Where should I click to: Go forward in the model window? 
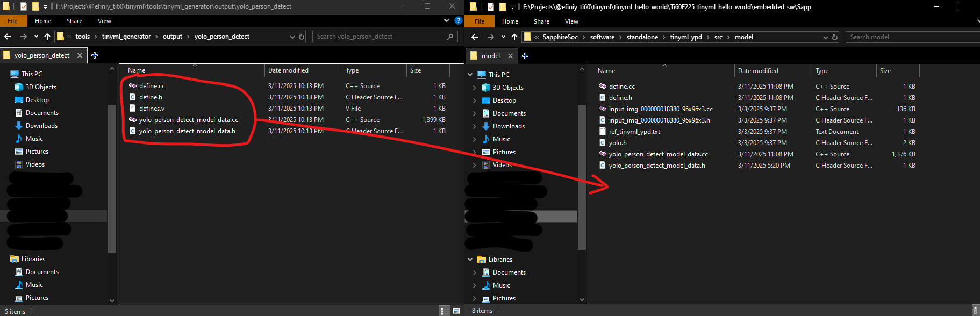tap(490, 37)
